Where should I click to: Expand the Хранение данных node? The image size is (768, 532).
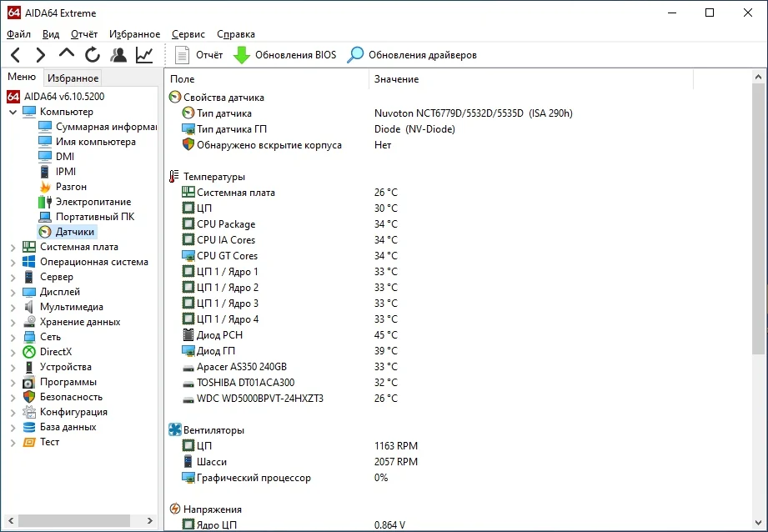[x=13, y=323]
